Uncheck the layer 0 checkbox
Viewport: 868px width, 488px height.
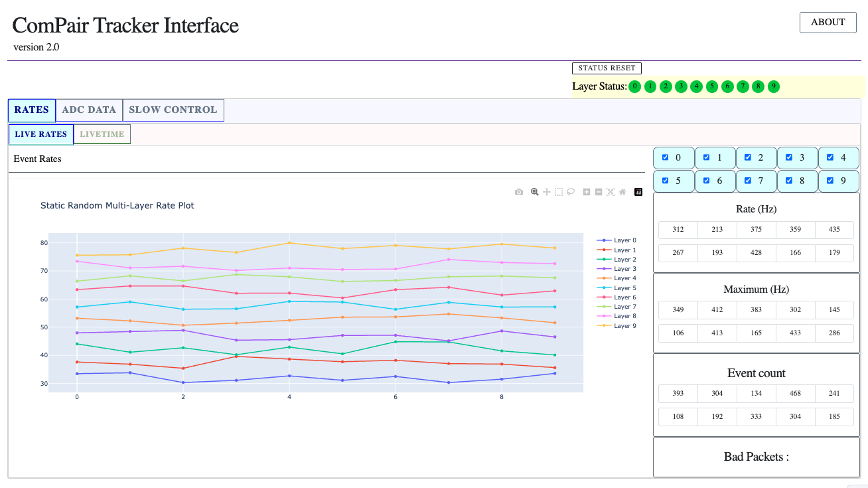coord(666,157)
